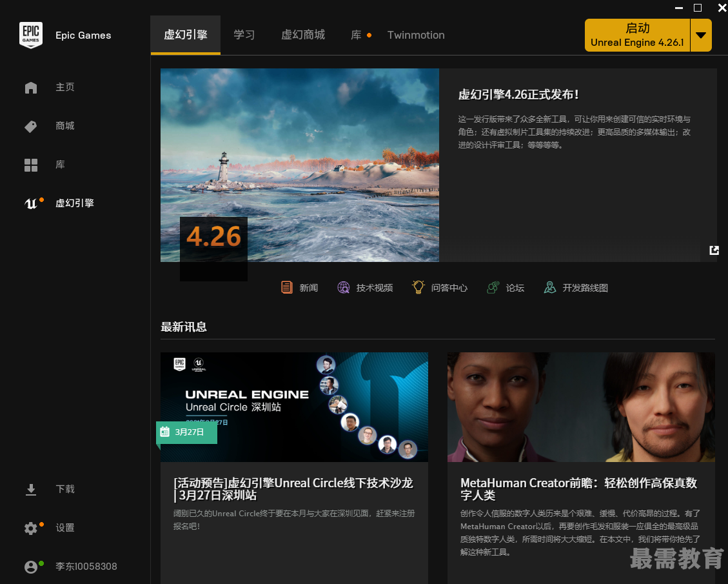Open the 商城 store tag icon
This screenshot has height=584, width=728.
(31, 126)
